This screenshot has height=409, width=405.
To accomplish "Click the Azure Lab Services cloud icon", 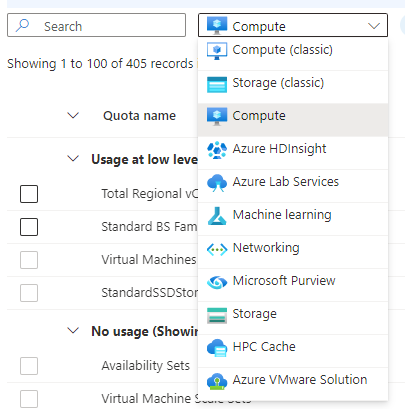I will point(217,183).
